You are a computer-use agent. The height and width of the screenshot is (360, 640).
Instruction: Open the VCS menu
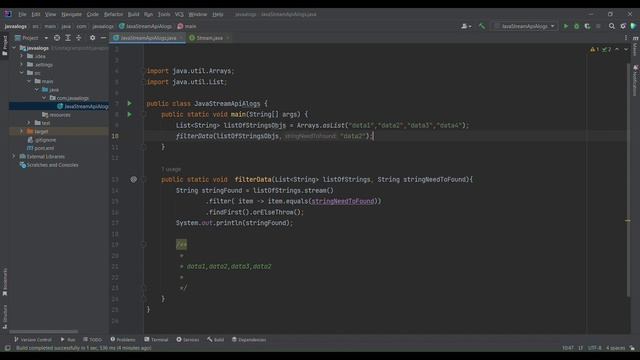(179, 14)
